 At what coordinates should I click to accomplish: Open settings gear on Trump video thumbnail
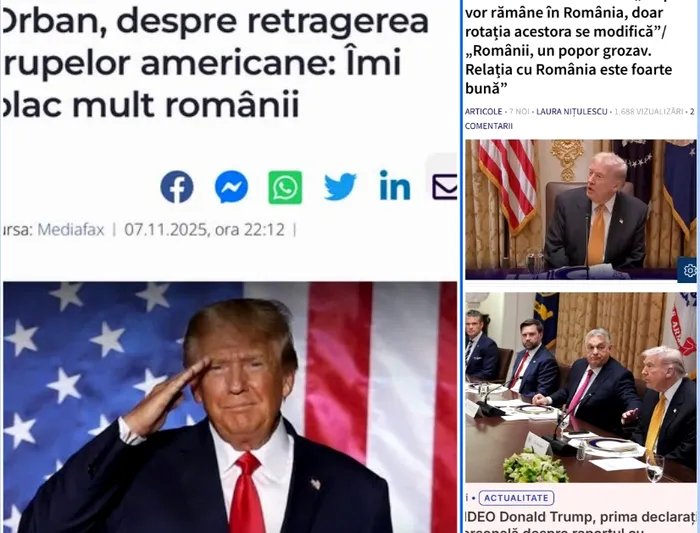(689, 271)
